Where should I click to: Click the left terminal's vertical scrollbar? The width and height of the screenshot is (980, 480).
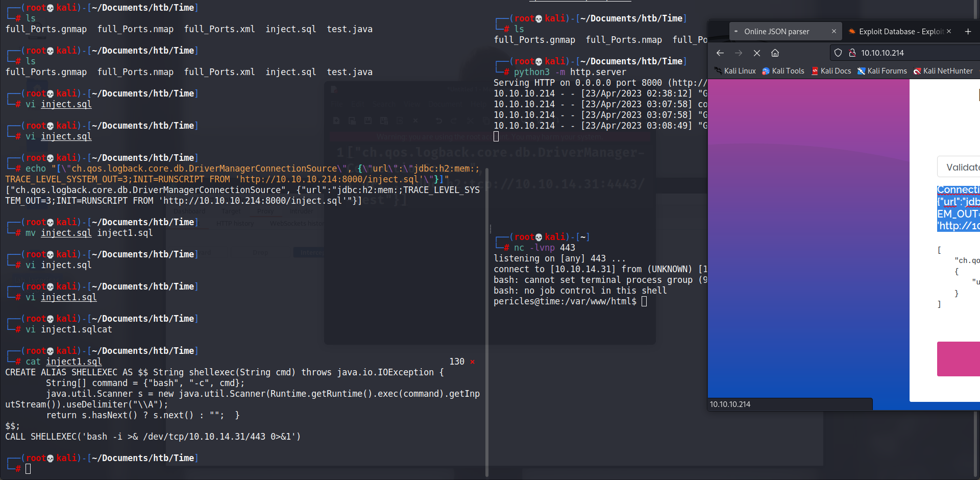[487, 322]
